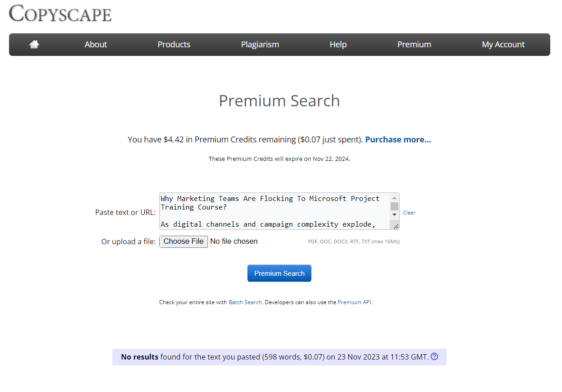
Task: Open the Batch Search link
Action: [245, 302]
